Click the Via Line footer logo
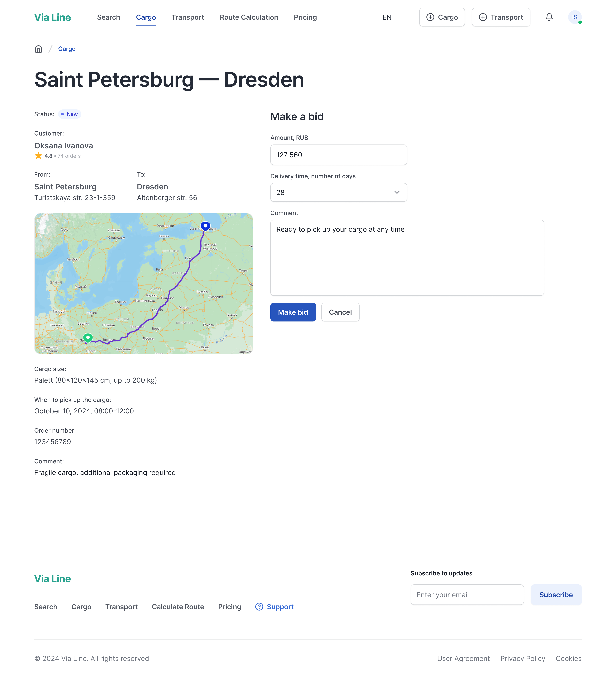 (x=52, y=578)
